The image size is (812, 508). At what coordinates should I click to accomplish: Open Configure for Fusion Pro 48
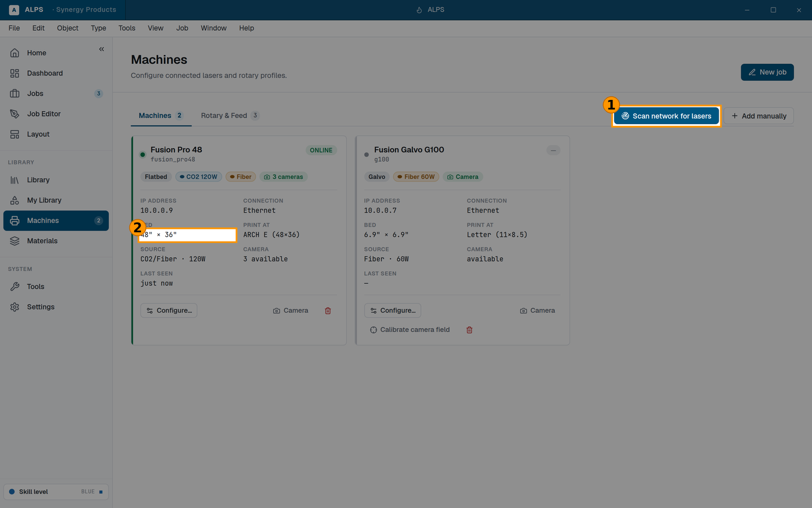169,311
